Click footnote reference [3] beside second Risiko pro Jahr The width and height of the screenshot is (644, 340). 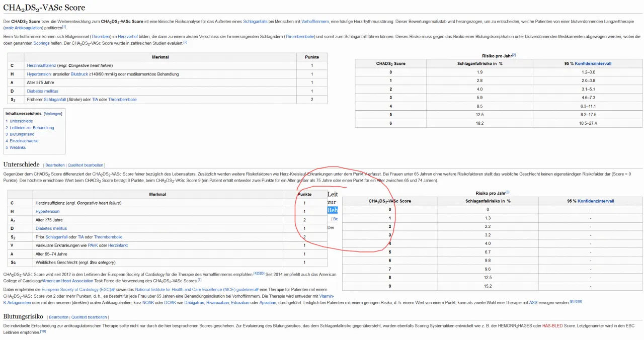click(x=508, y=192)
